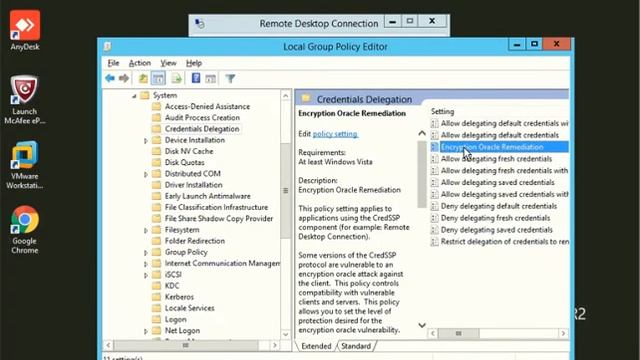Viewport: 640px width, 360px height.
Task: Click the Remote Desktop Connection title bar icon
Action: pos(200,24)
